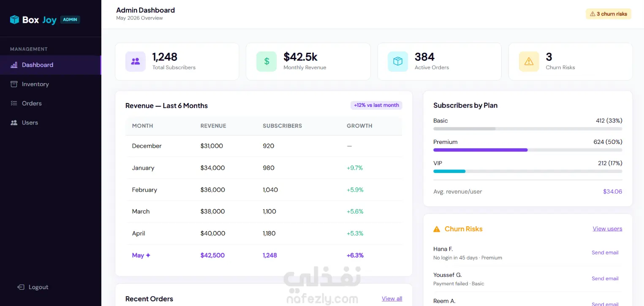Click the Hana F. churn risk name

(x=443, y=249)
